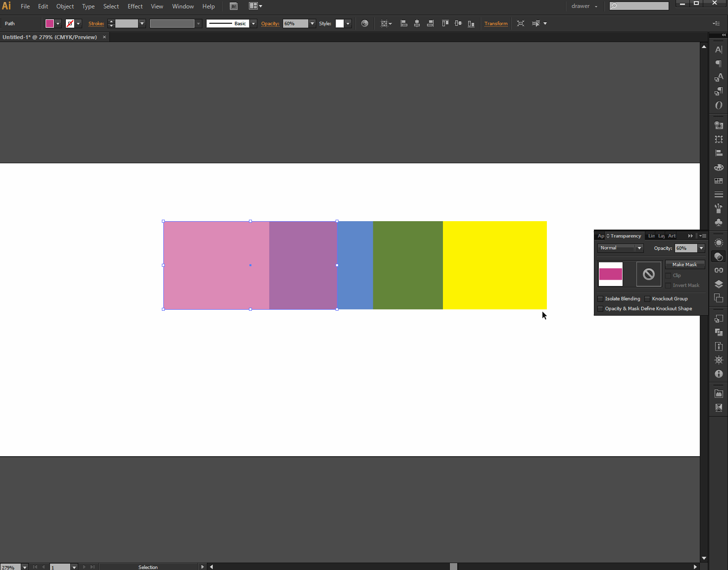This screenshot has height=570, width=728.
Task: Click Horizontal Align Right icon
Action: (430, 23)
